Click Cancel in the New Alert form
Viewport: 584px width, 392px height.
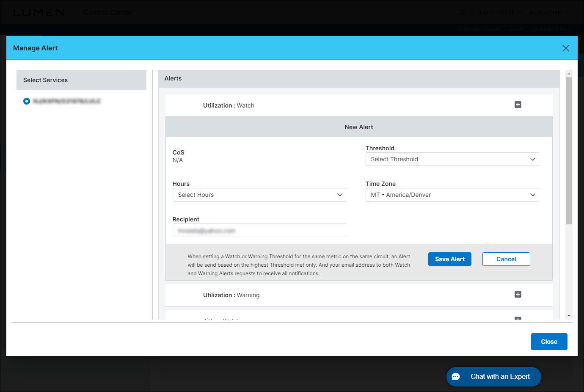506,259
